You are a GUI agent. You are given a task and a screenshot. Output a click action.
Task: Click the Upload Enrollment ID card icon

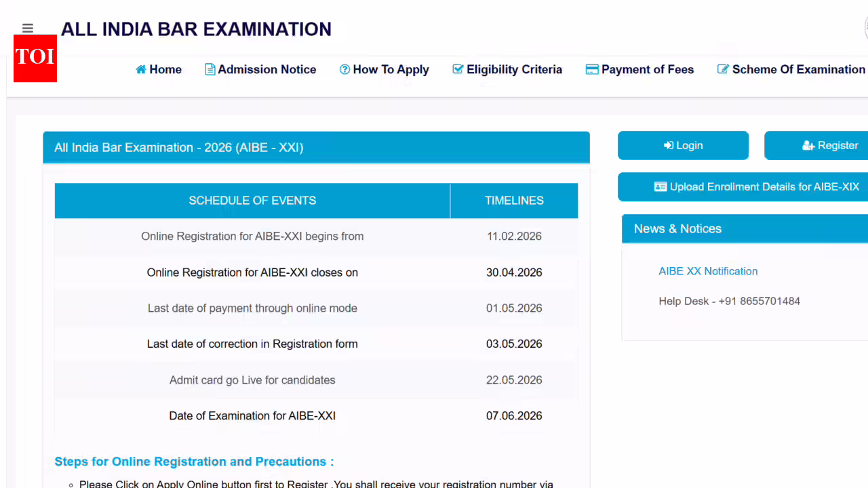(x=660, y=186)
